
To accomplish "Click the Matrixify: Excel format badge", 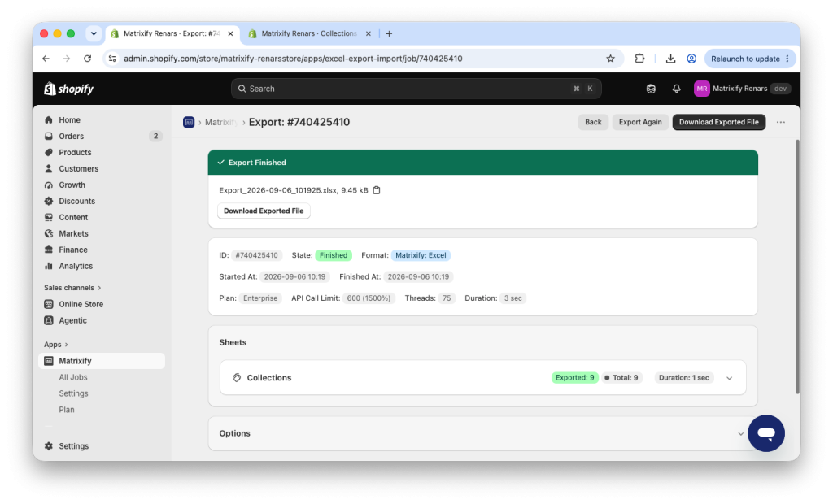I will [421, 255].
